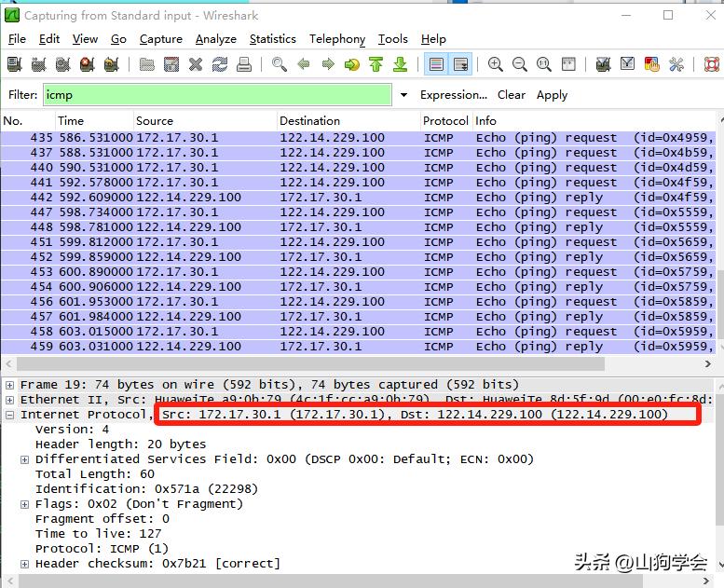Zoom in on packet text
724x588 pixels.
coord(496,64)
